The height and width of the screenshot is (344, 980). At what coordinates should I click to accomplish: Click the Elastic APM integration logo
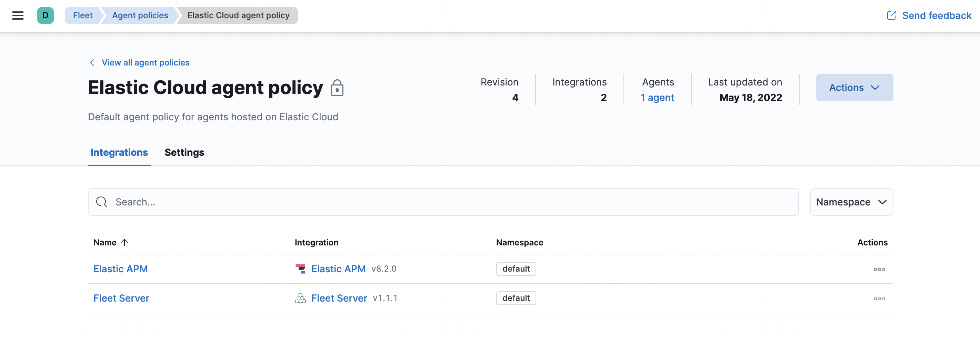click(x=301, y=269)
